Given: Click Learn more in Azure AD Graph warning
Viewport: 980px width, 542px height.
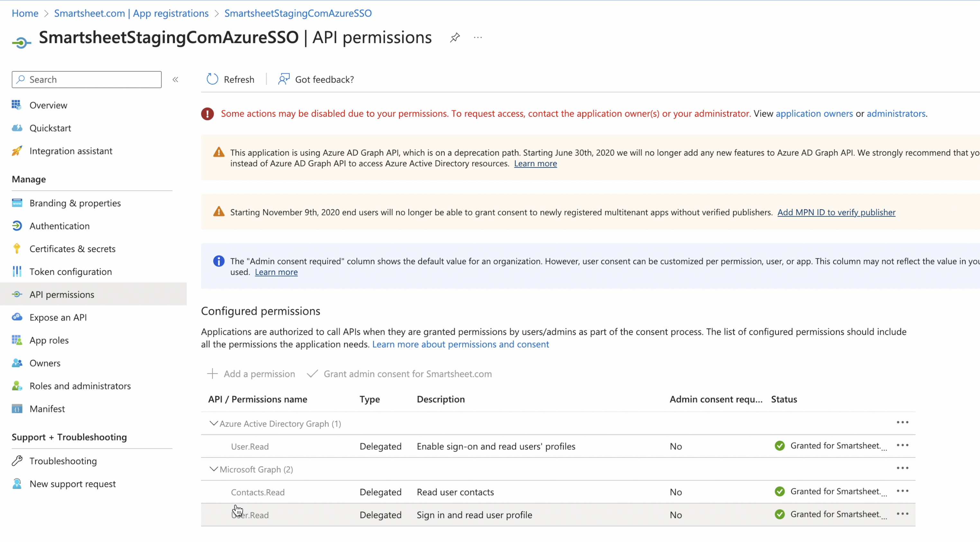Looking at the screenshot, I should 535,163.
